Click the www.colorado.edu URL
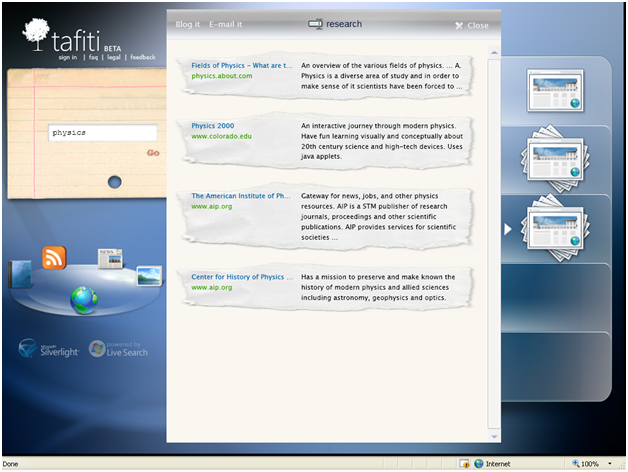Screen dimensions: 628x472 click(221, 136)
